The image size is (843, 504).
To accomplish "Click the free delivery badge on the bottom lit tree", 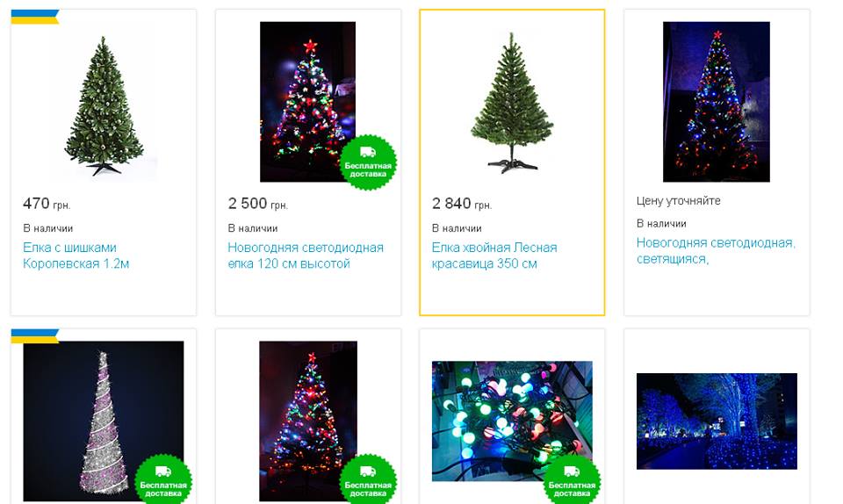I will (x=368, y=479).
